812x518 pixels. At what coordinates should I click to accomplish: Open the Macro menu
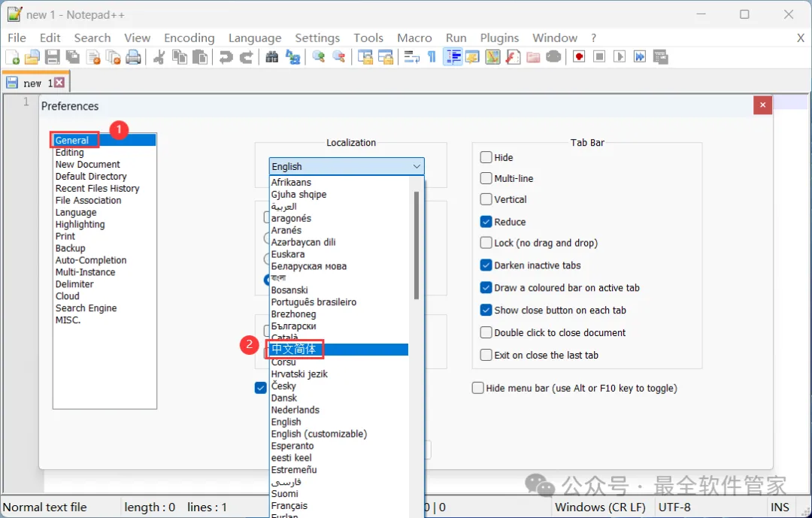414,38
